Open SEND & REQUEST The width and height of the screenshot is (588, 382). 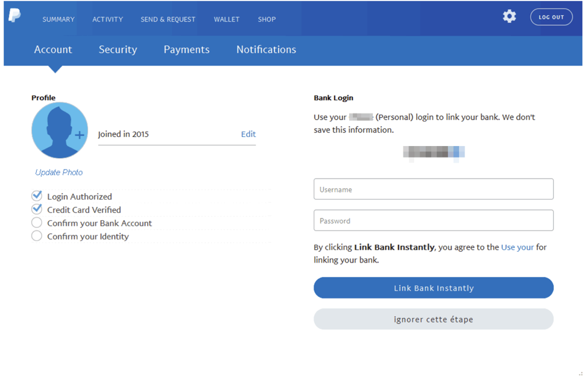click(x=168, y=19)
